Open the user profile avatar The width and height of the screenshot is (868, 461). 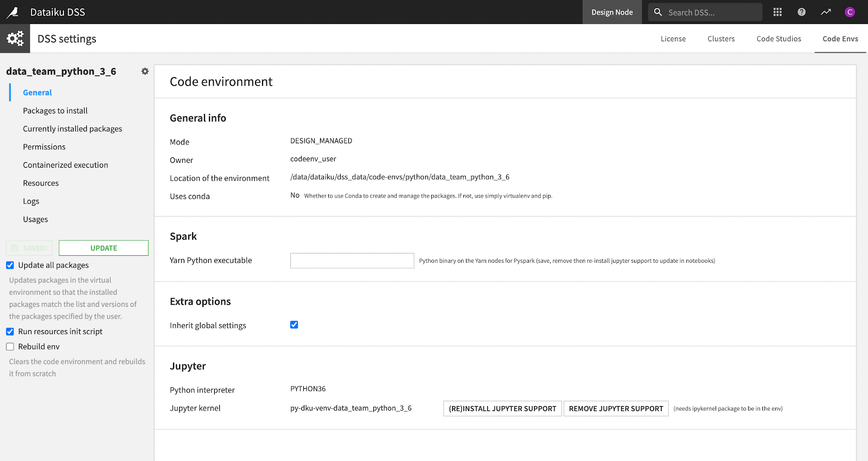tap(850, 12)
